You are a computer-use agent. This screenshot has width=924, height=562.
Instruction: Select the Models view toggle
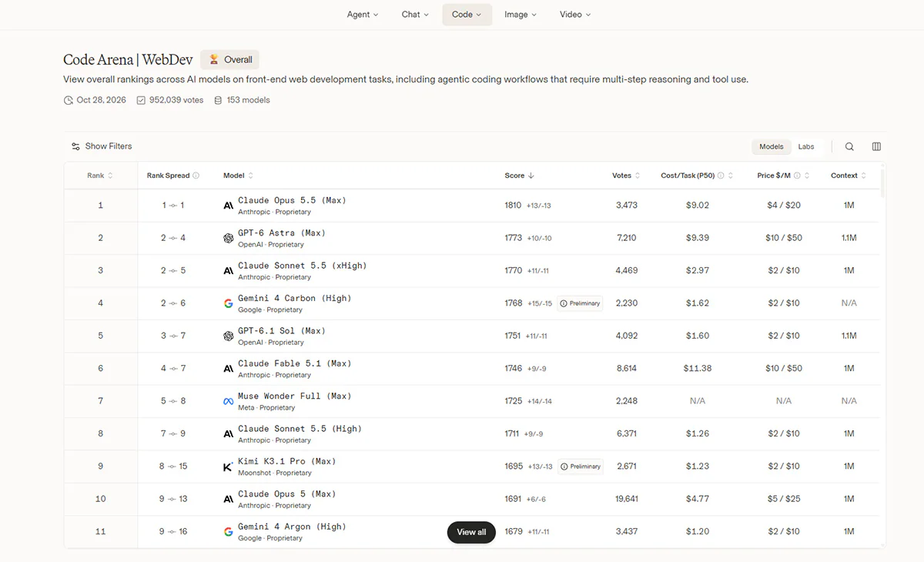[x=771, y=146]
